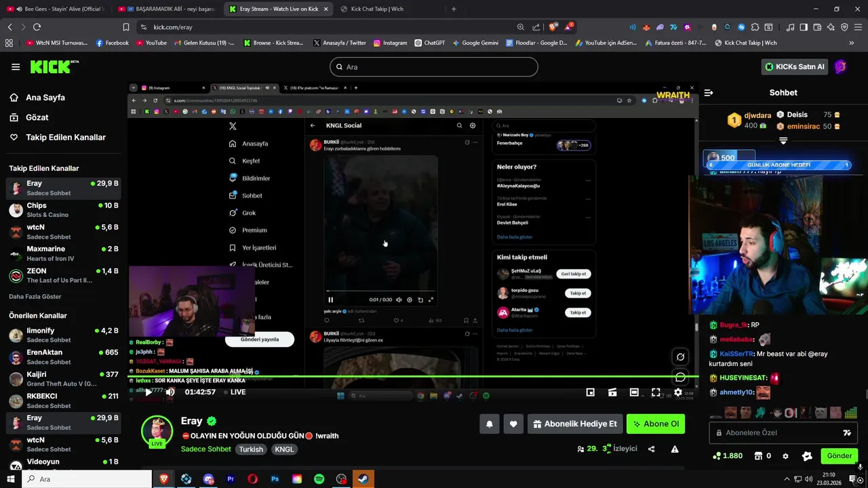868x488 pixels.
Task: Open Chips channel in sidebar
Action: click(x=64, y=209)
